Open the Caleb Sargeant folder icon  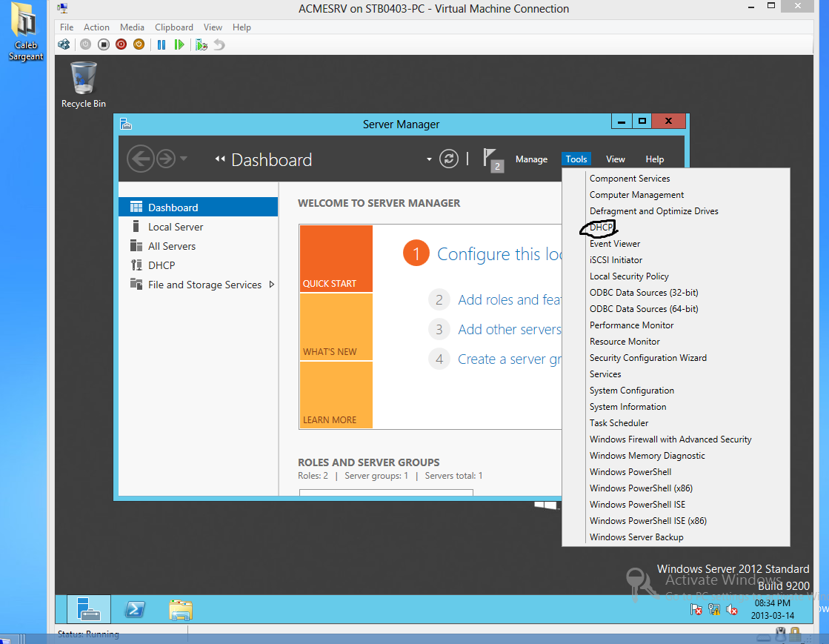click(25, 32)
